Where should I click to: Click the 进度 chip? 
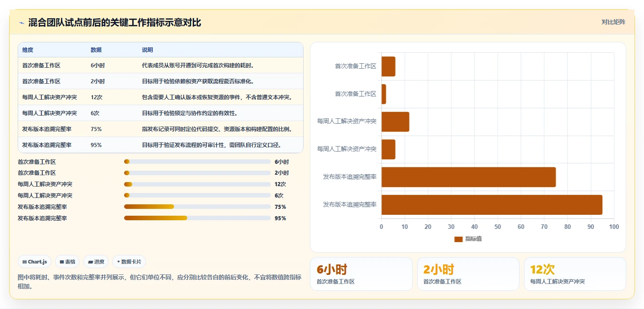(x=96, y=262)
